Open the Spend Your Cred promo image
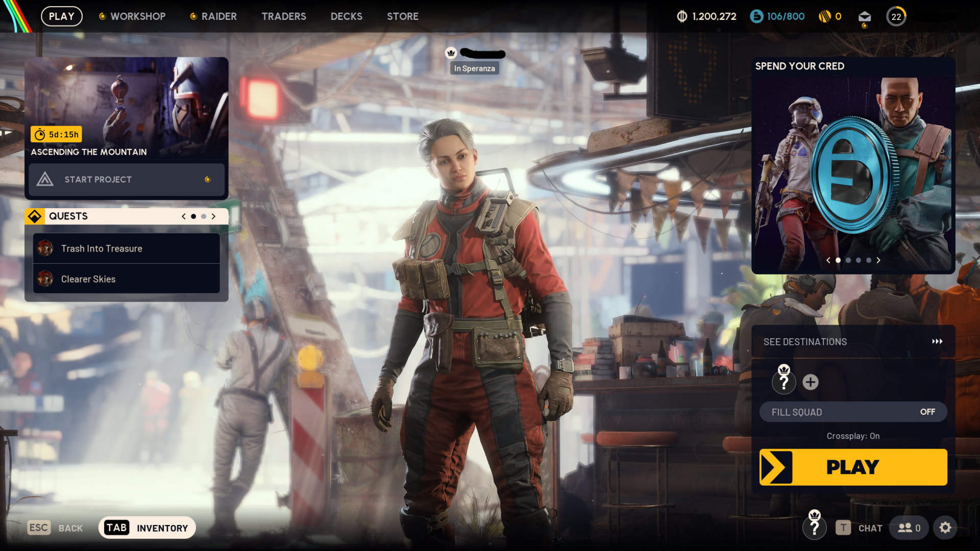This screenshot has width=980, height=551. [x=853, y=173]
